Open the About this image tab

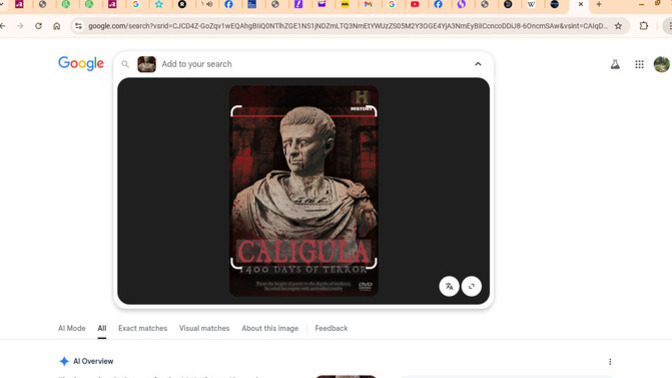270,328
